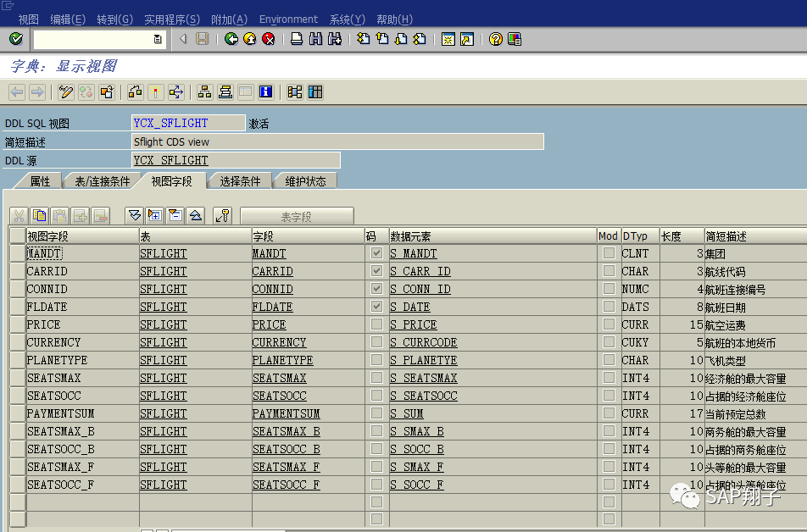Screen dimensions: 807x532
Task: Click the Find Next binoculars icon
Action: pyautogui.click(x=335, y=39)
